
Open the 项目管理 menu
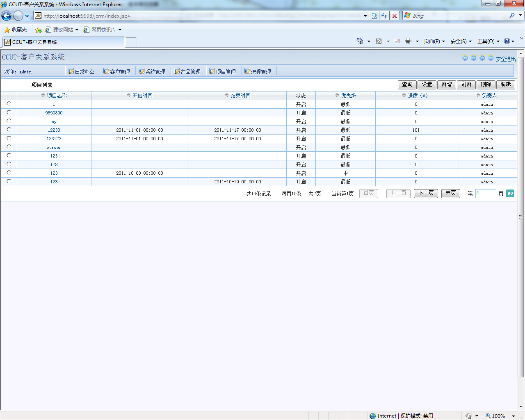(x=223, y=71)
